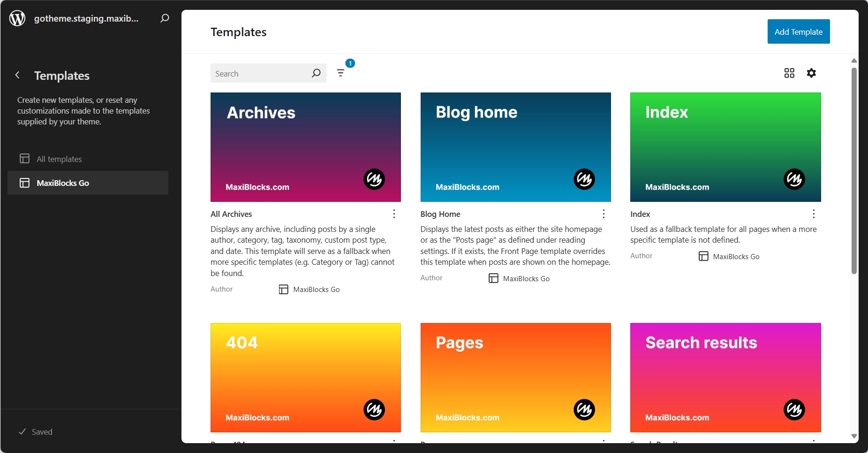Click the site title gotheme.staging.maxib...
The width and height of the screenshot is (868, 453).
86,18
